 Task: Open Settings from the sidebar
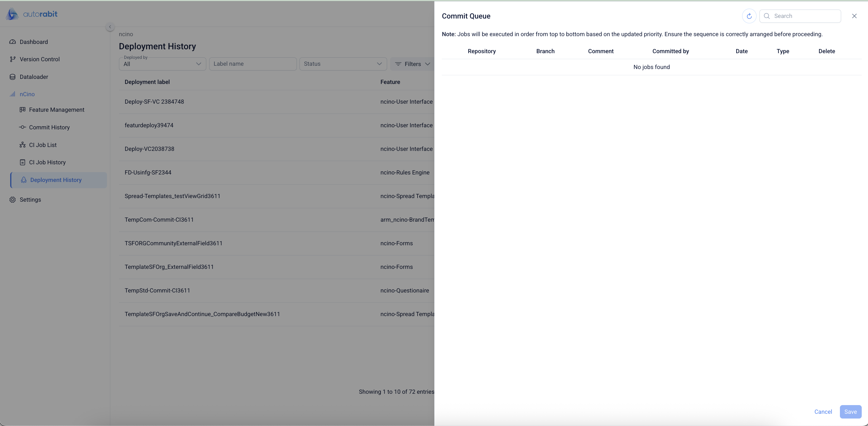coord(30,200)
